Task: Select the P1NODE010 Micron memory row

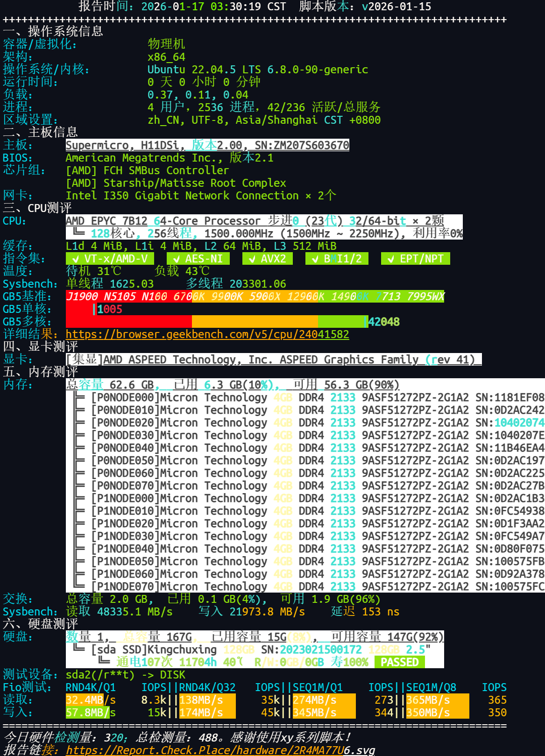Action: pos(309,511)
